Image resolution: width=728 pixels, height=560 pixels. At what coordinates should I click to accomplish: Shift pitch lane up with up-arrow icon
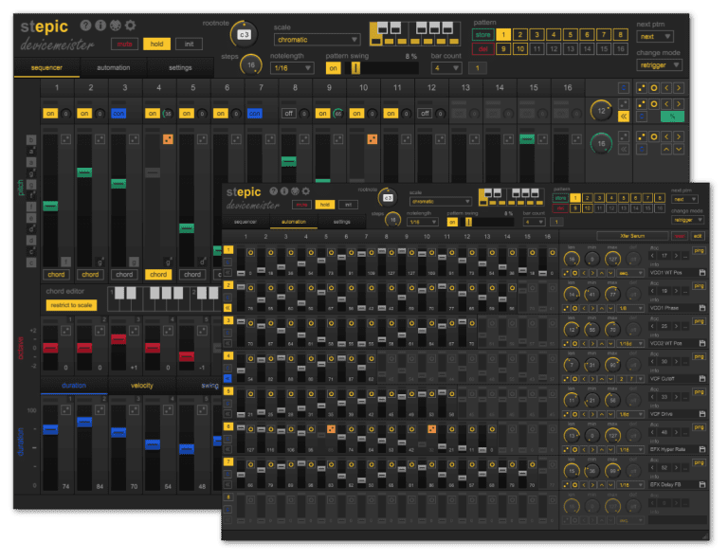(x=666, y=150)
